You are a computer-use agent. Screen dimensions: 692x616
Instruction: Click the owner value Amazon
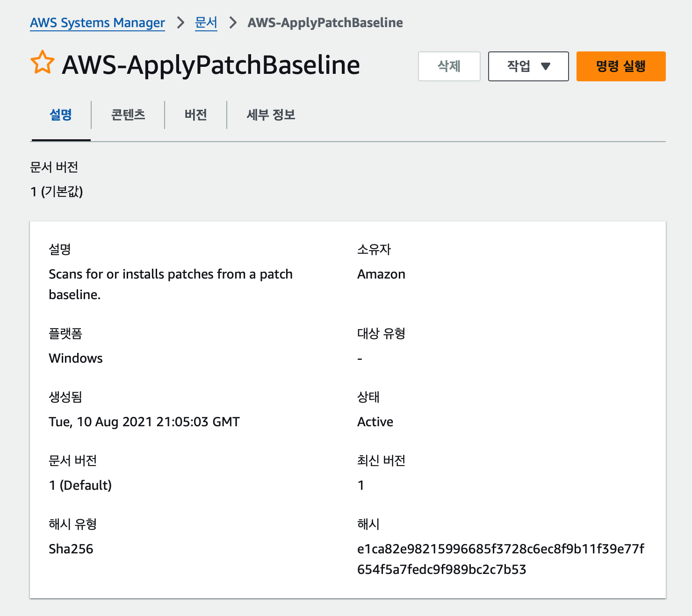click(x=381, y=274)
